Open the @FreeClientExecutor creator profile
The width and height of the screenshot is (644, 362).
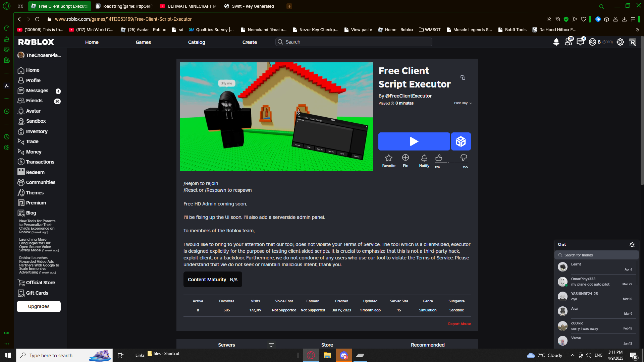[x=408, y=96]
